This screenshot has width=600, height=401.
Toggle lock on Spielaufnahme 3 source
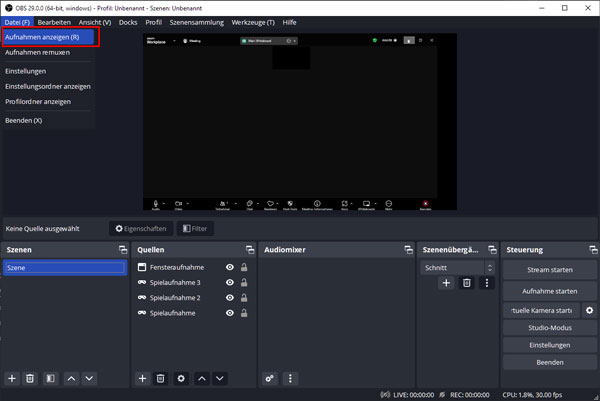click(244, 282)
